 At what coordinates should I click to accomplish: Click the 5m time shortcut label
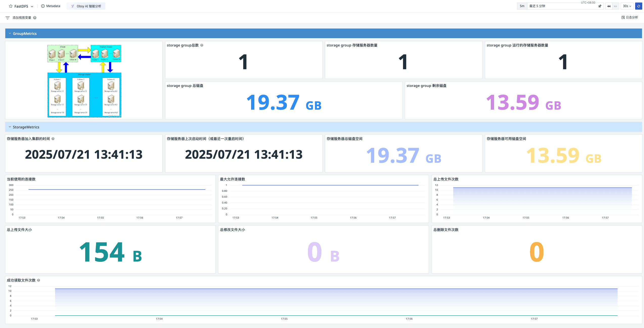coord(522,6)
